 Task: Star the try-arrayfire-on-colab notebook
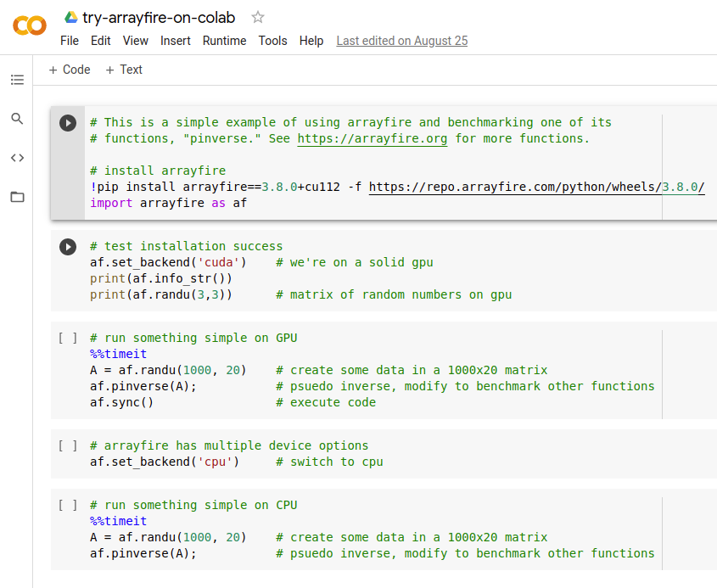tap(257, 15)
